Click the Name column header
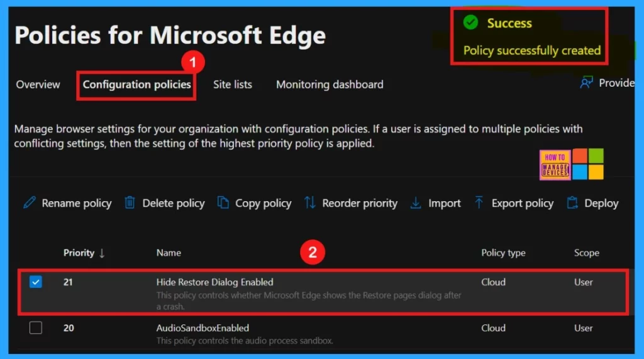The width and height of the screenshot is (644, 359). point(169,253)
